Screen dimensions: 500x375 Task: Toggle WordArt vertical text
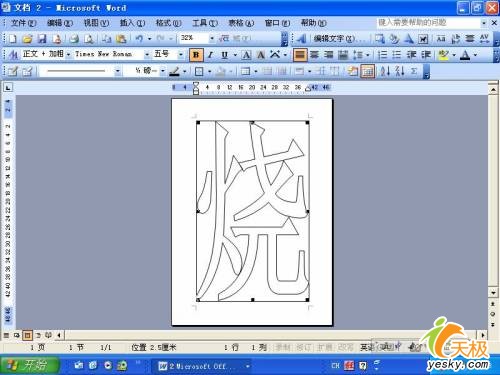455,39
